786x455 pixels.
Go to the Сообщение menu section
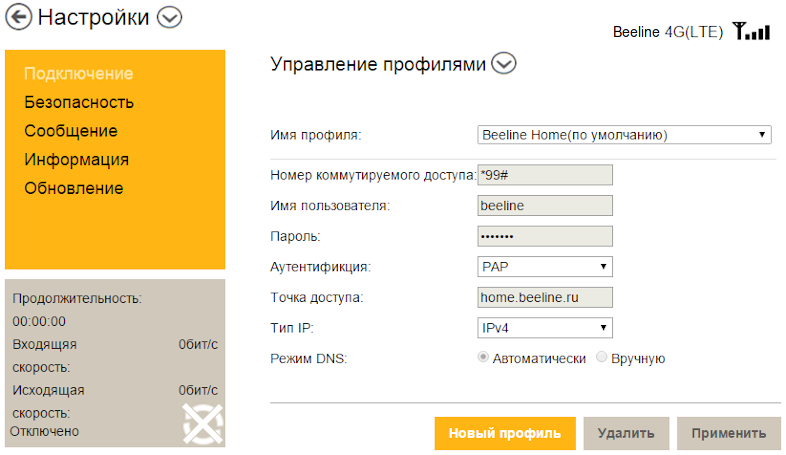(x=71, y=131)
